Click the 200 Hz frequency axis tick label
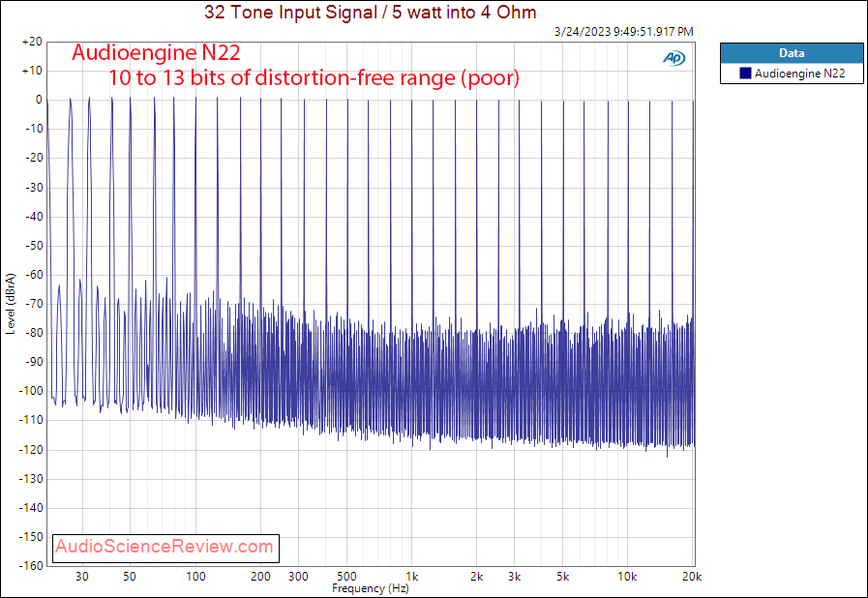868x598 pixels. 260,577
